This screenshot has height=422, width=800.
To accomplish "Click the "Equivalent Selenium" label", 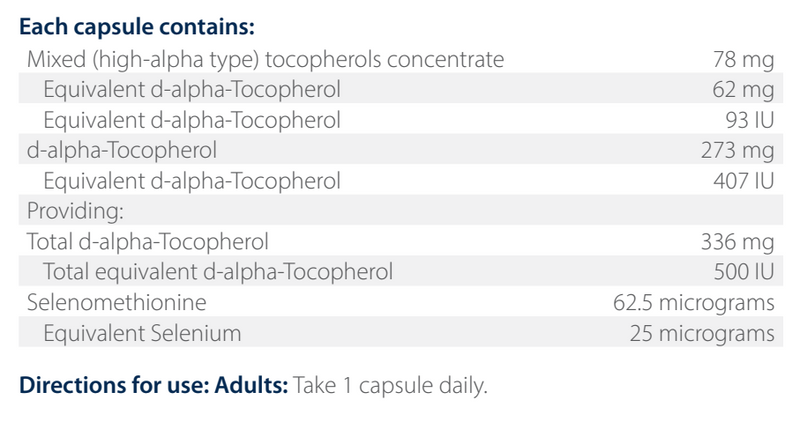I will pyautogui.click(x=142, y=332).
